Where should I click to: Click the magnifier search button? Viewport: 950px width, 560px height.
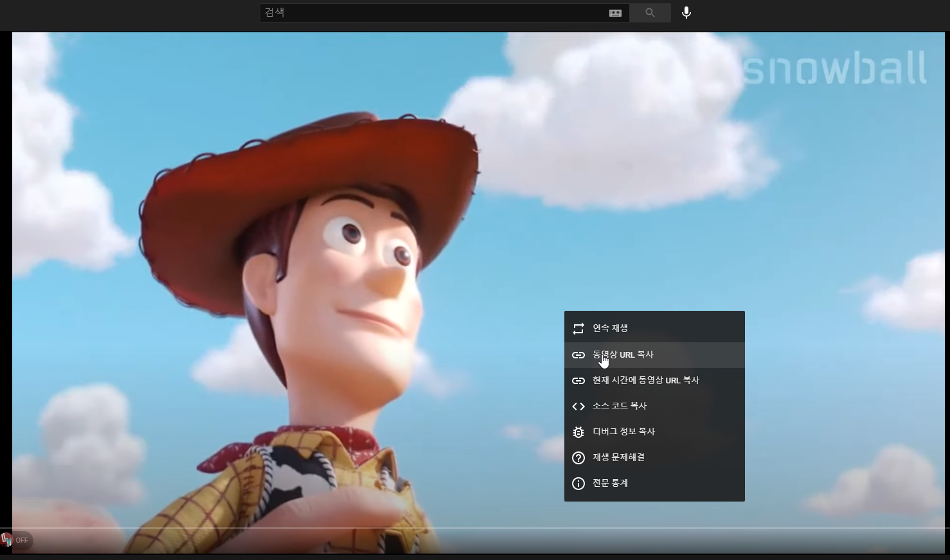click(x=650, y=13)
